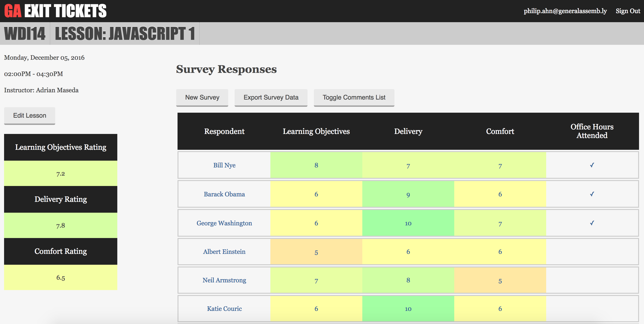Click the Delivery Rating header
Screen dimensions: 644x324
60,199
